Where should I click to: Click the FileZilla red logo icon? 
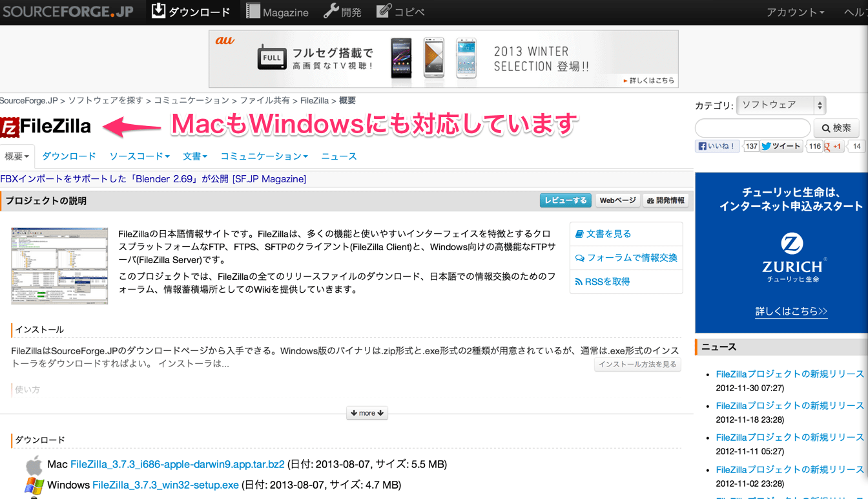click(x=9, y=127)
